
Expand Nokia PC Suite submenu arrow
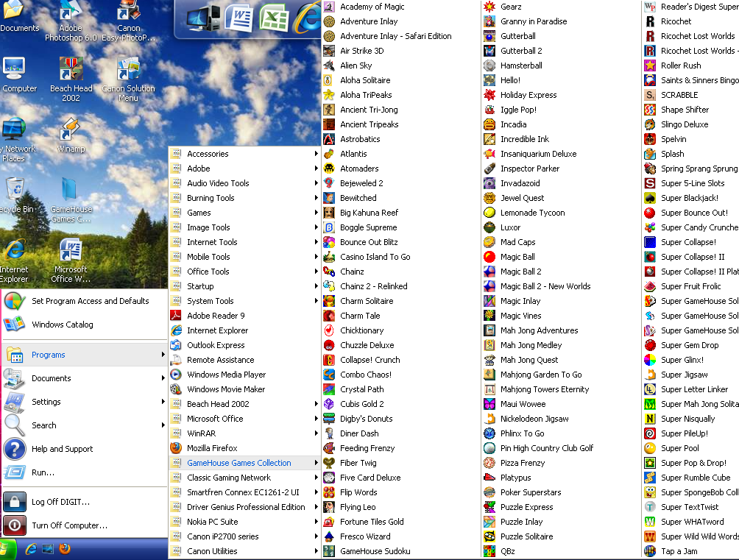pos(316,521)
